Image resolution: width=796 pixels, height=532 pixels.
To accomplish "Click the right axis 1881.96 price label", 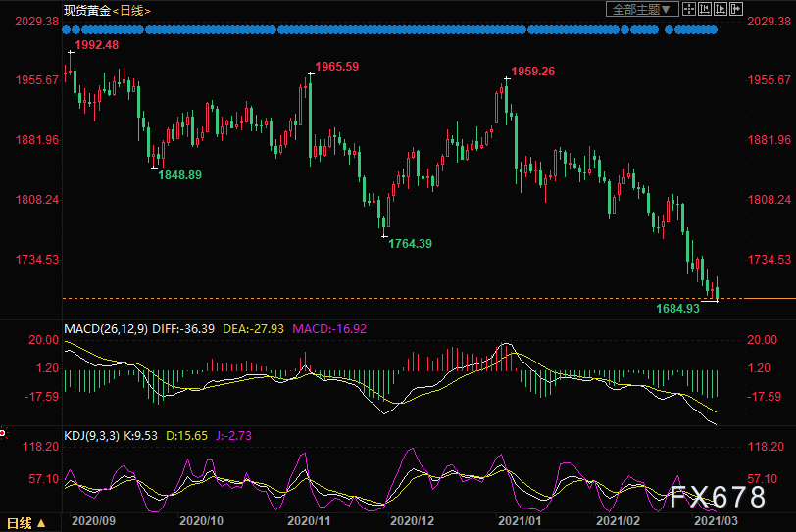I will click(770, 140).
